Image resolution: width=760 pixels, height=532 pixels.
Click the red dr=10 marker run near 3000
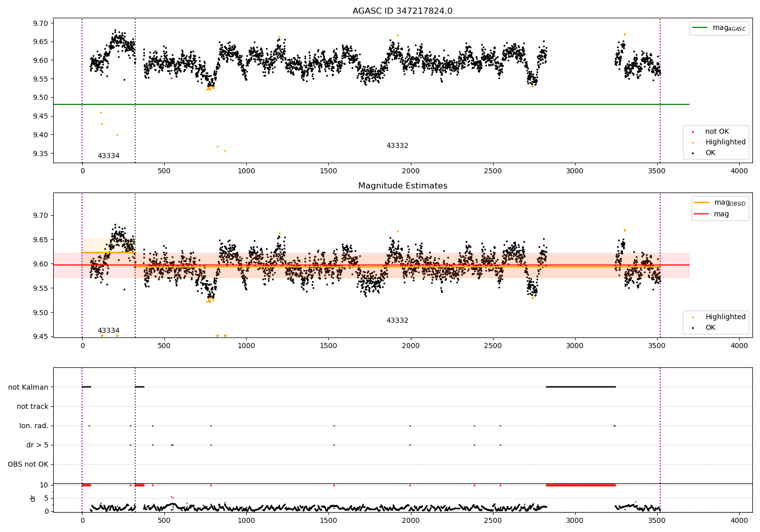(x=581, y=485)
